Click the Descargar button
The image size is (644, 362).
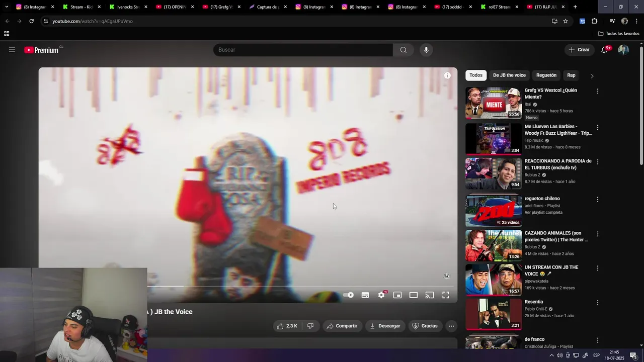coord(385,326)
